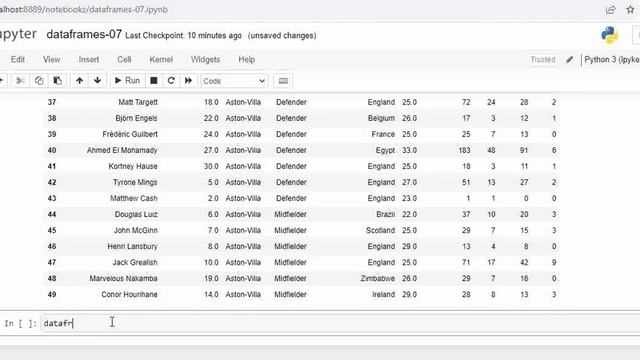Click Midfielder cell in Jack Grealish row
This screenshot has height=360, width=640.
pyautogui.click(x=290, y=262)
